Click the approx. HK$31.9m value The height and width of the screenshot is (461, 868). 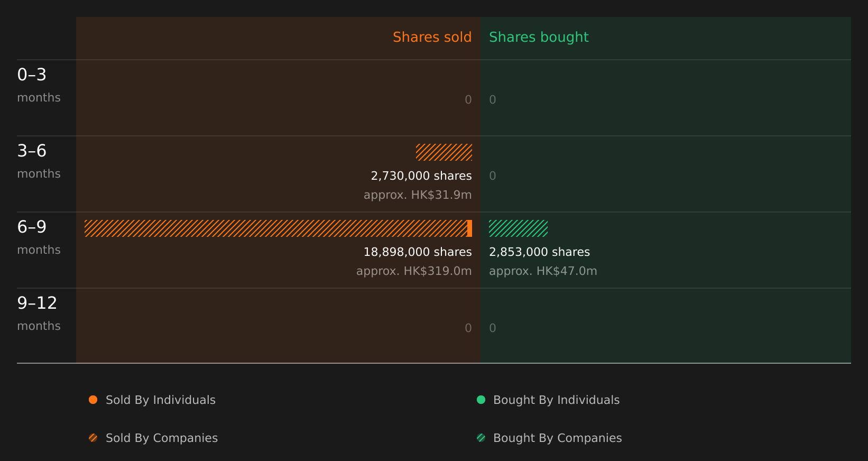[418, 195]
